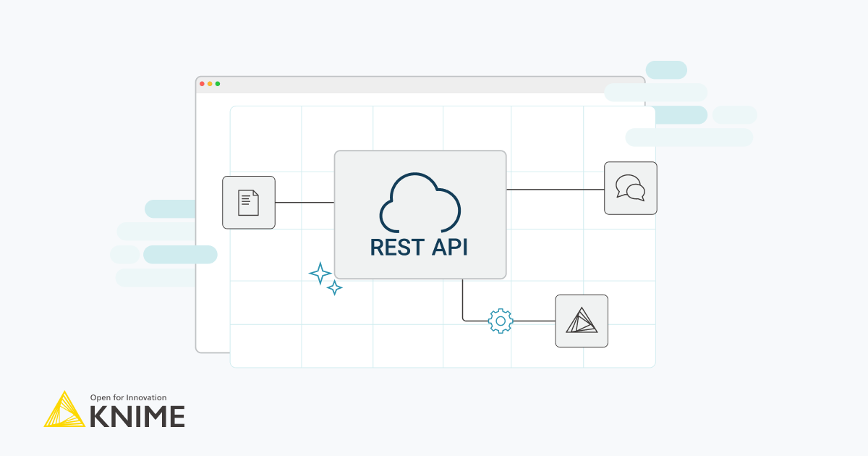Image resolution: width=868 pixels, height=456 pixels.
Task: Click the KNIME wordmark text
Action: [x=136, y=415]
